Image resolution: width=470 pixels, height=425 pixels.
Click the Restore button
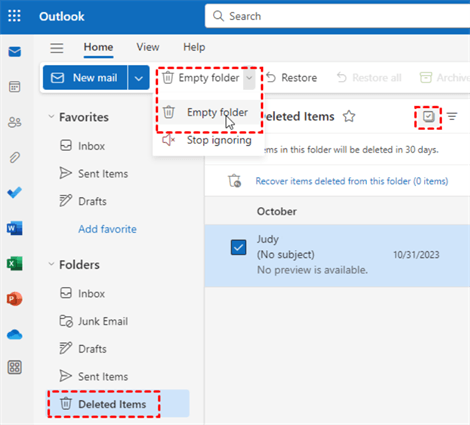292,78
